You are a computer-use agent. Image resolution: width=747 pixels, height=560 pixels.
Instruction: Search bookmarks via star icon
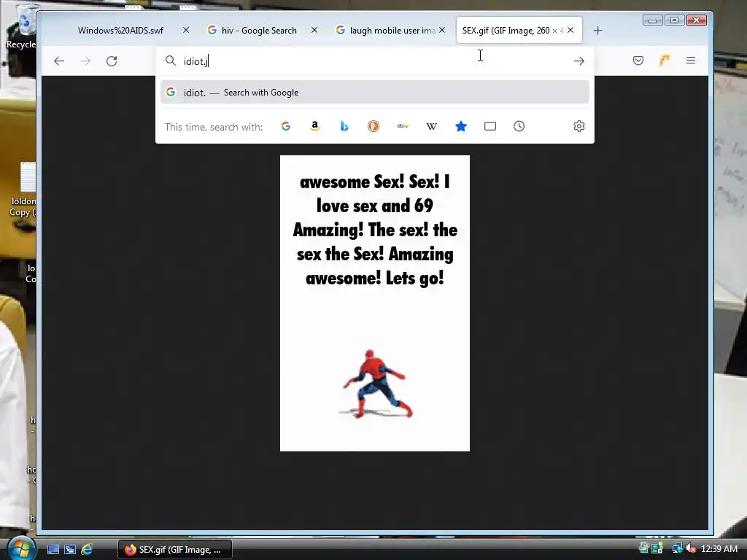(461, 126)
